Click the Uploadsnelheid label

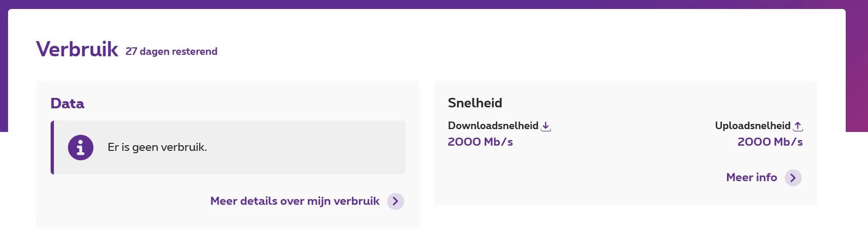[753, 126]
